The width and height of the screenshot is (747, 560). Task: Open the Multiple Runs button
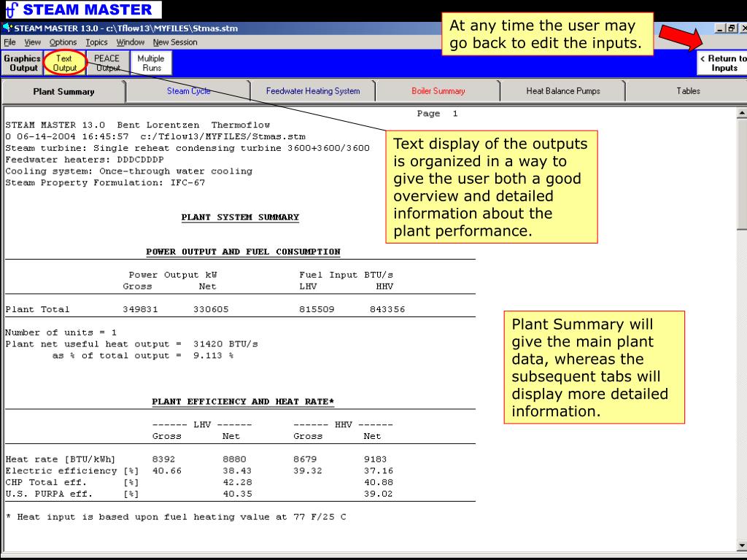pos(151,63)
